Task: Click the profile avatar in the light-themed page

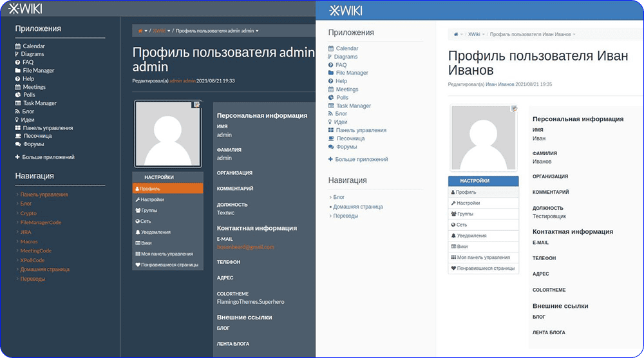Action: [483, 138]
